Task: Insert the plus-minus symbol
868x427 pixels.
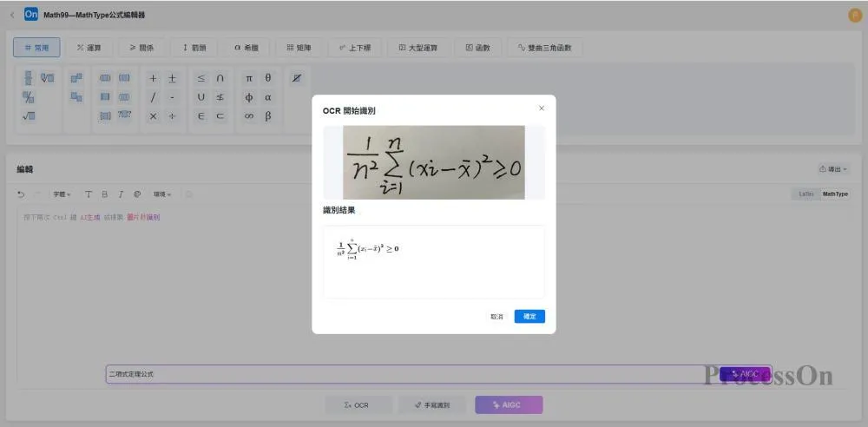Action: (x=172, y=78)
